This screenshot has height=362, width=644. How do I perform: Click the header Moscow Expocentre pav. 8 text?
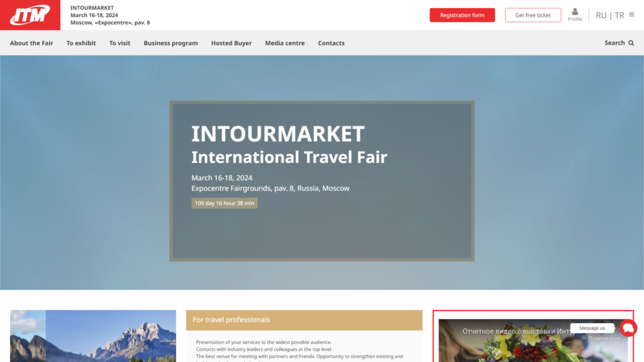click(x=110, y=23)
